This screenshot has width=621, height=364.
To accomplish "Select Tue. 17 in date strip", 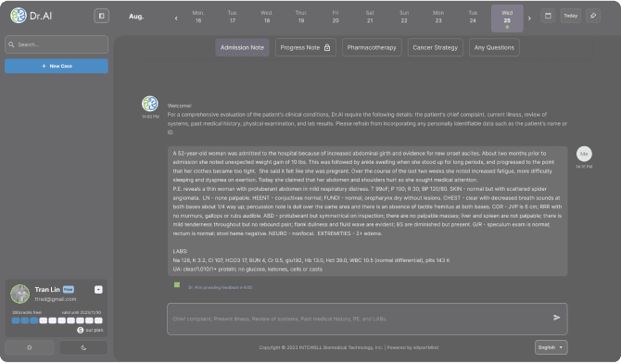I will 233,17.
